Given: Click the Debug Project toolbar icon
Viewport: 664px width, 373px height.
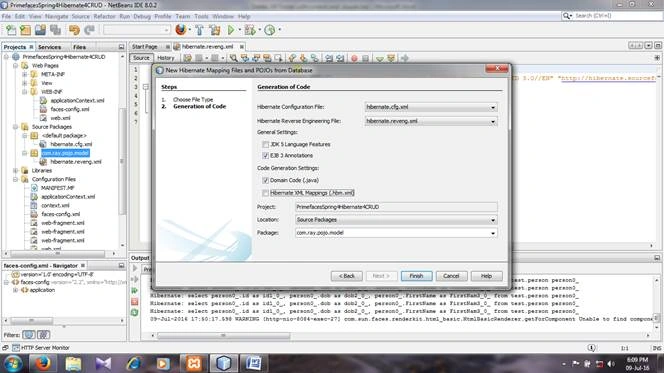Looking at the screenshot, I should pos(250,30).
